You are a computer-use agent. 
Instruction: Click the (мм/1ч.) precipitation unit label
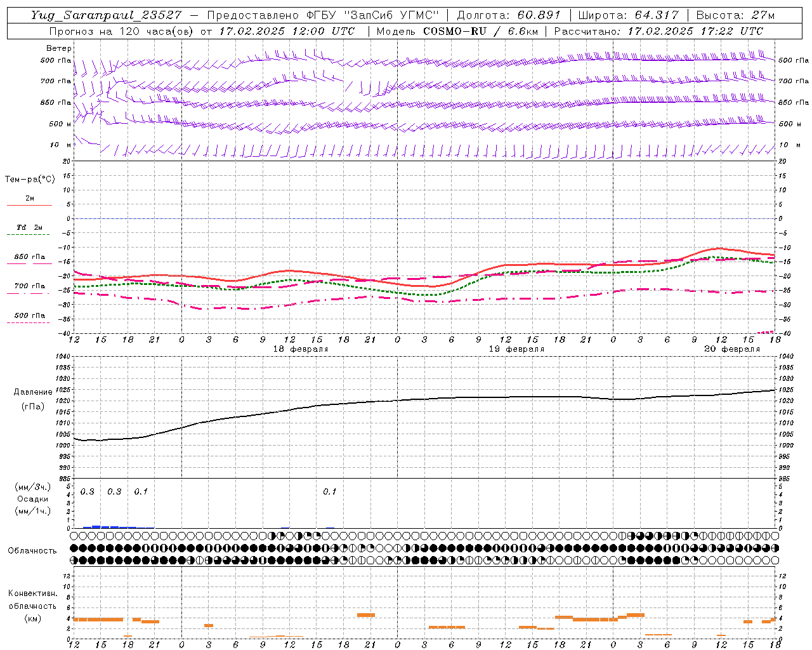pos(33,511)
